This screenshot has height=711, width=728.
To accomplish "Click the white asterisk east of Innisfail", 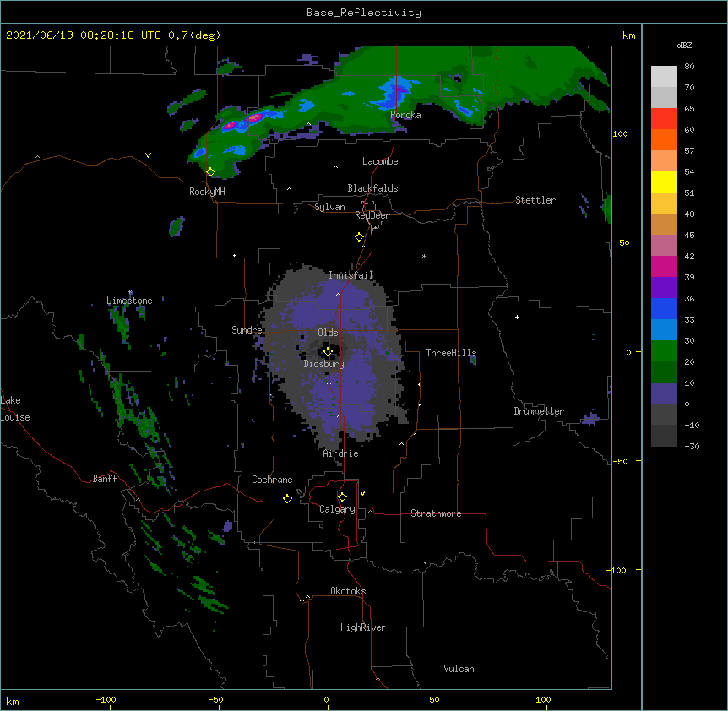I will 424,256.
